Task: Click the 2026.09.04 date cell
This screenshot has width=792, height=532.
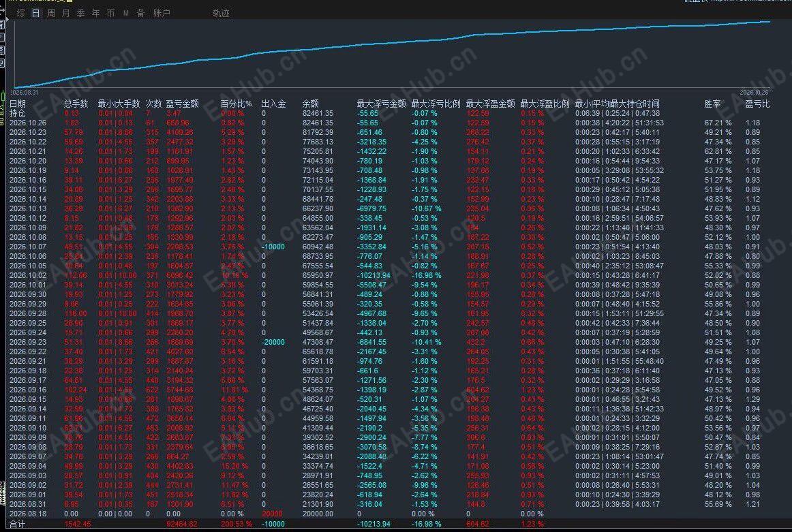Action: coord(28,466)
